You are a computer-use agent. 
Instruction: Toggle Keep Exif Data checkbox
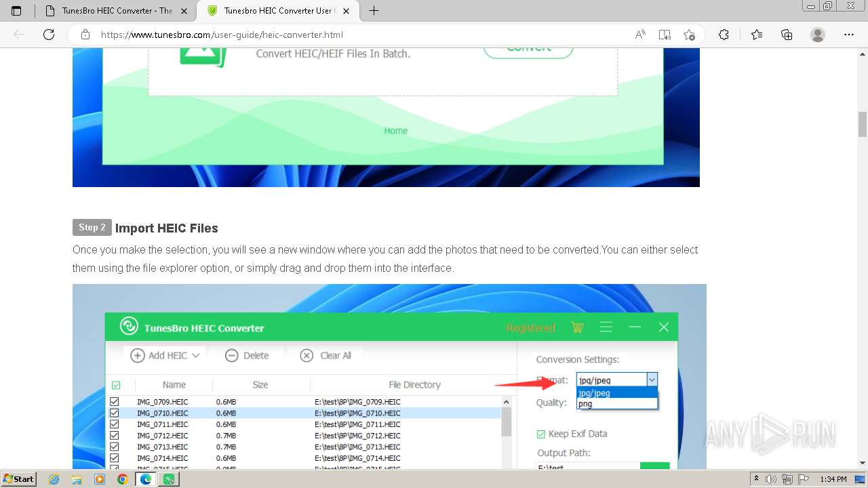point(541,434)
